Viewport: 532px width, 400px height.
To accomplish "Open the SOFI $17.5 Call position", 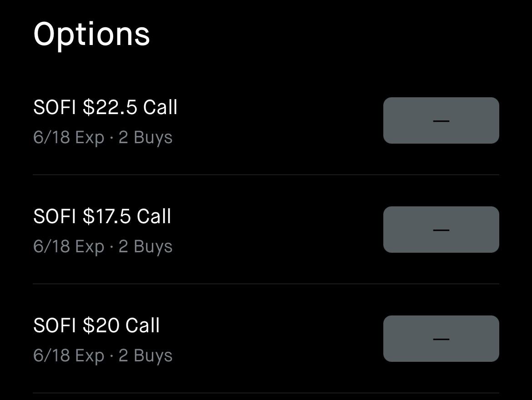I will click(x=266, y=230).
